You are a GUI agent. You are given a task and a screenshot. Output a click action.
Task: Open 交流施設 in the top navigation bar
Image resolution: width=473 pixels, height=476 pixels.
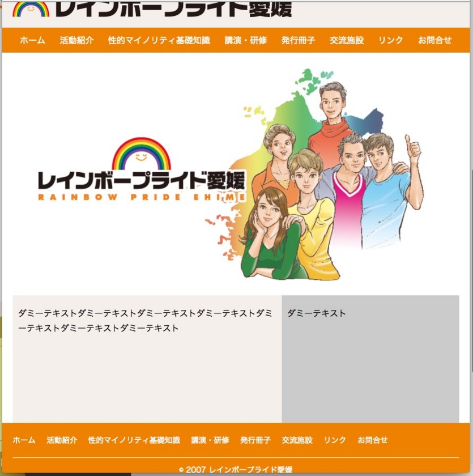click(347, 40)
